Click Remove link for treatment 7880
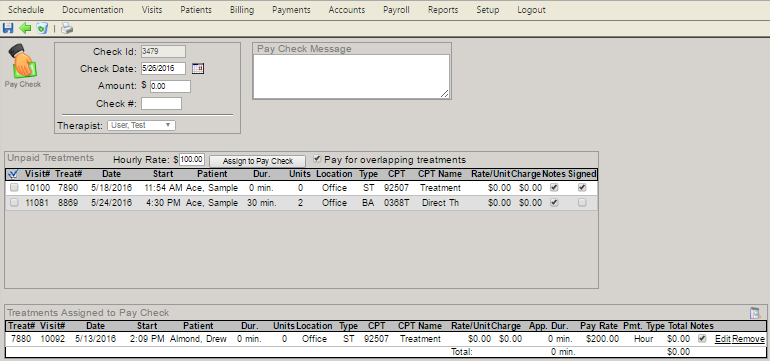This screenshot has height=361, width=770. pyautogui.click(x=748, y=339)
